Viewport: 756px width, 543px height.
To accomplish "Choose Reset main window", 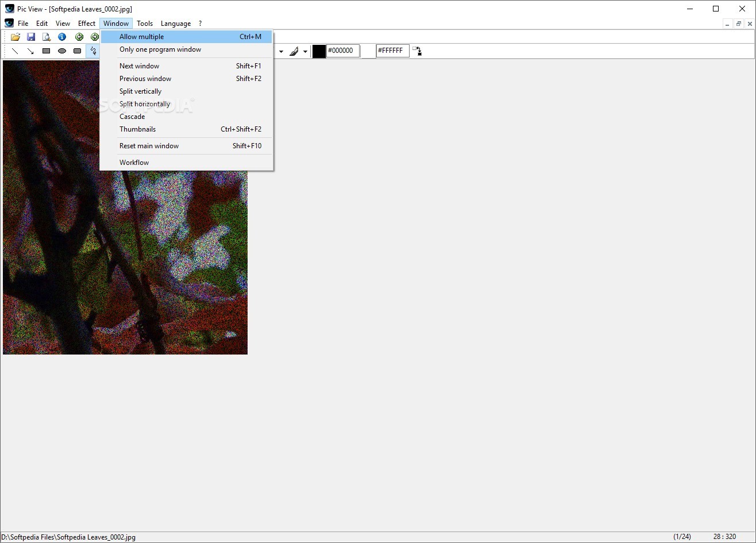I will (186, 146).
